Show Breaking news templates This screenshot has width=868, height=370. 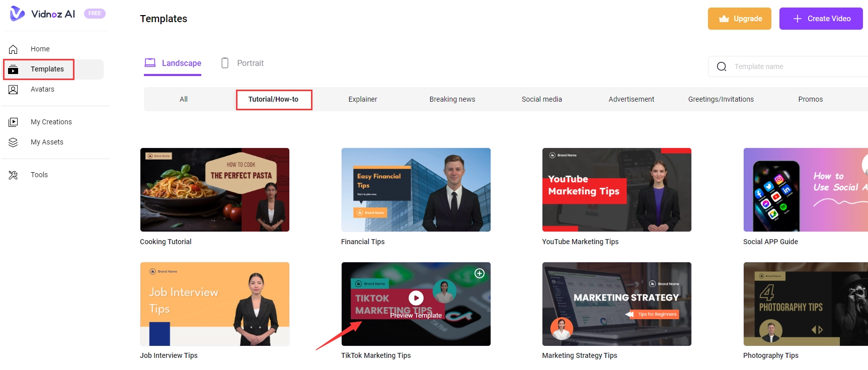coord(452,99)
